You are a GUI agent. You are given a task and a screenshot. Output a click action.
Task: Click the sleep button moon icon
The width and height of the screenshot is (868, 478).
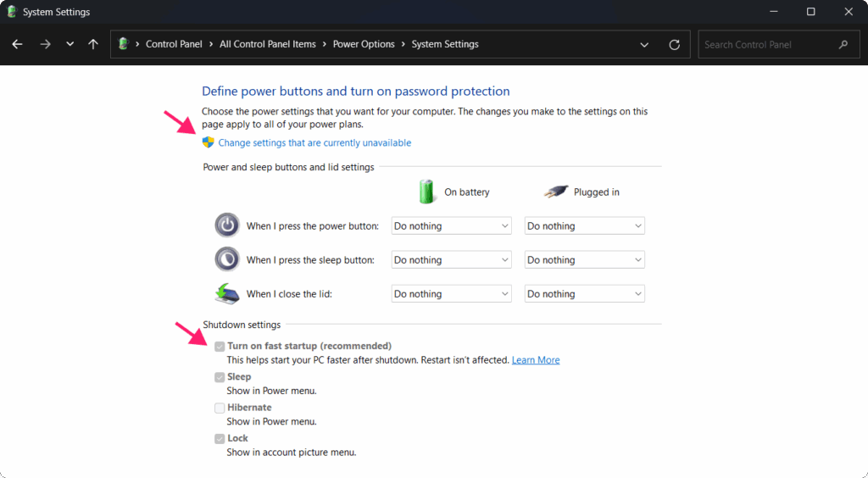click(x=227, y=259)
